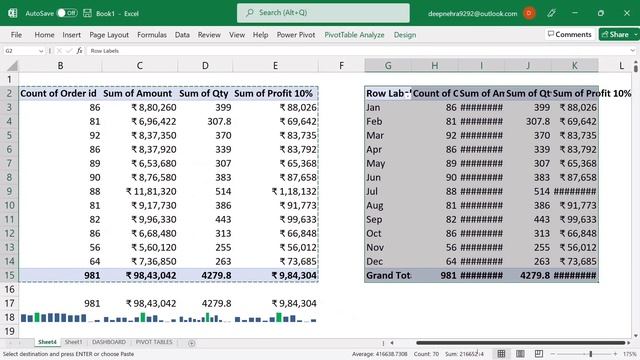The image size is (640, 360).
Task: Click the Sum value in status bar
Action: coord(464,354)
